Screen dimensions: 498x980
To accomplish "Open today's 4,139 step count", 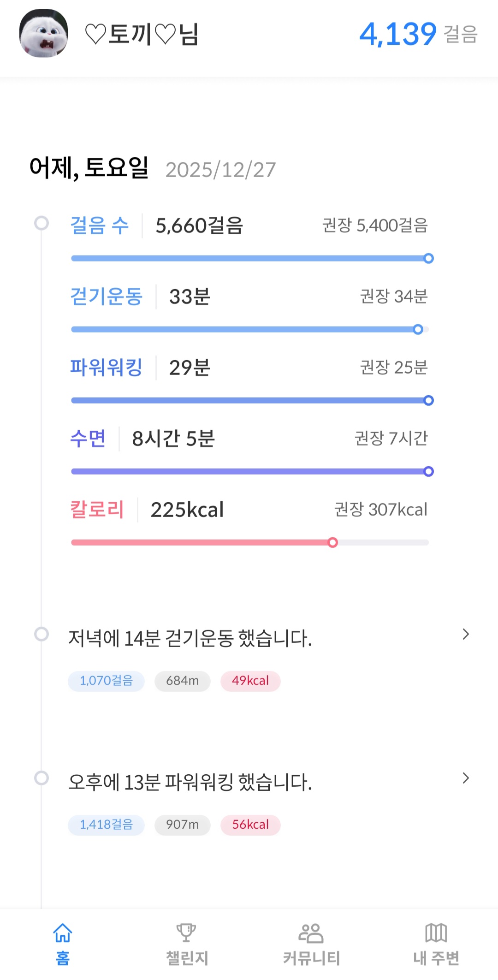I will [397, 35].
